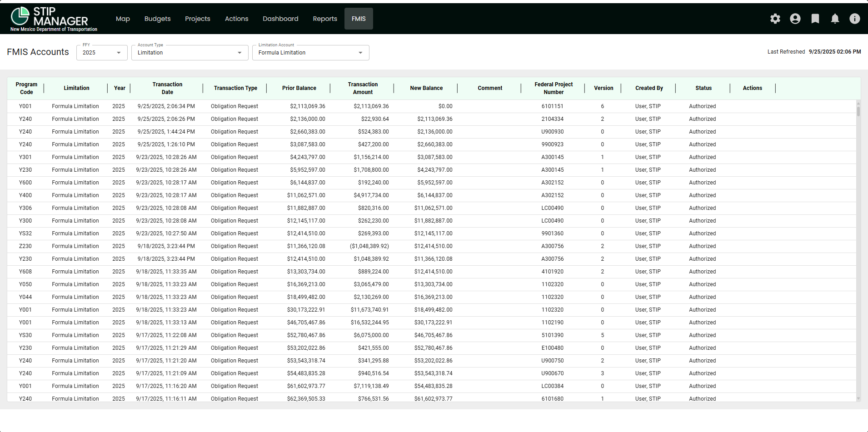Click prior balance $2,136,000.00
This screenshot has height=432, width=868.
click(308, 119)
